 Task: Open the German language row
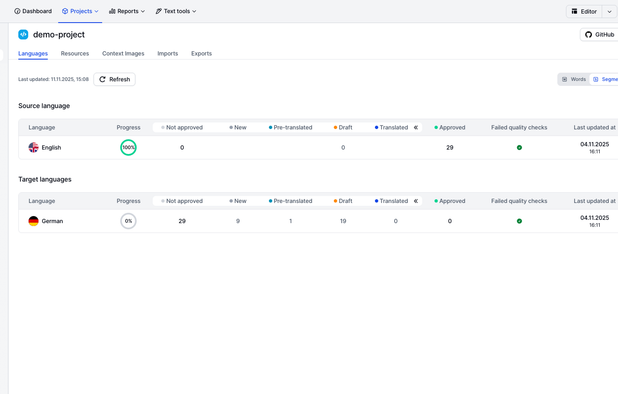318,221
